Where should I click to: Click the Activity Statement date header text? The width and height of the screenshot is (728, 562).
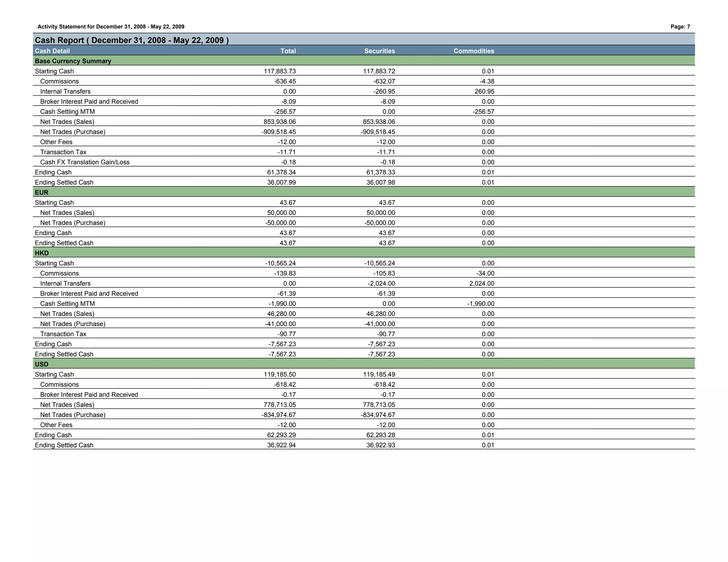pos(111,27)
